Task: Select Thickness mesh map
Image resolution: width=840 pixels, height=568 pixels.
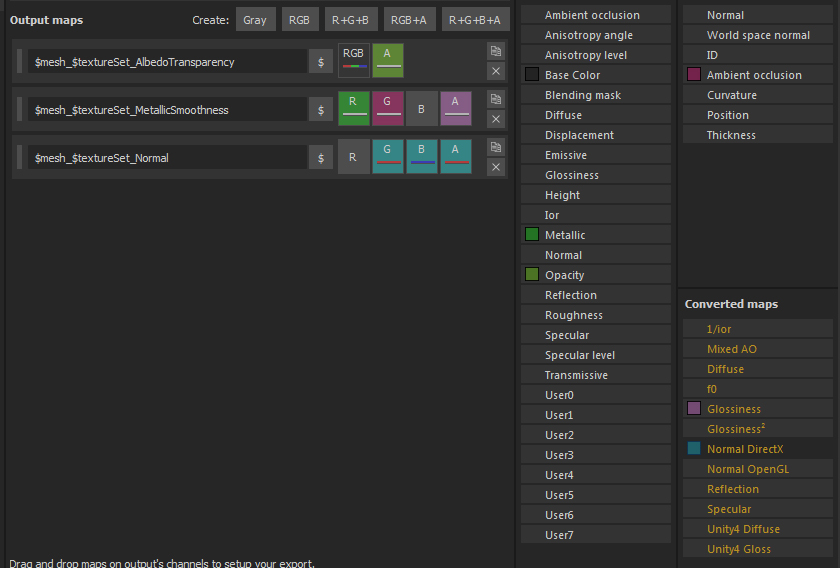Action: pyautogui.click(x=758, y=135)
